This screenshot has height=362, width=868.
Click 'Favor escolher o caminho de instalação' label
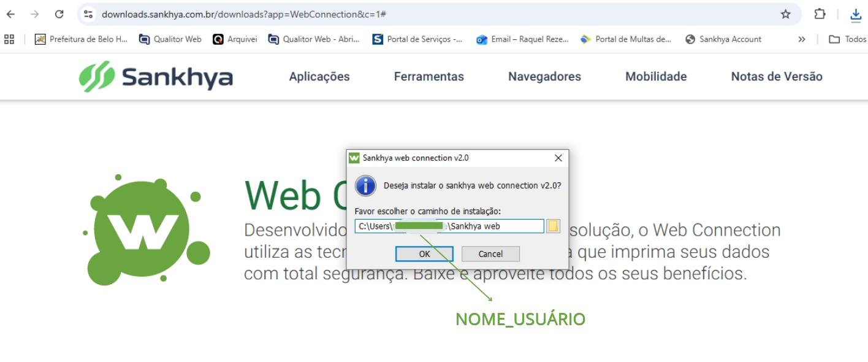point(428,211)
